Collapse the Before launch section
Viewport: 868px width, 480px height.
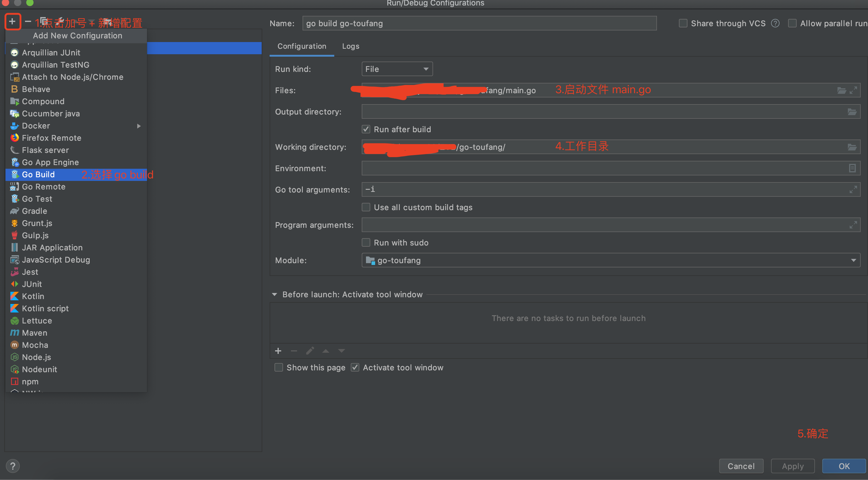click(274, 295)
